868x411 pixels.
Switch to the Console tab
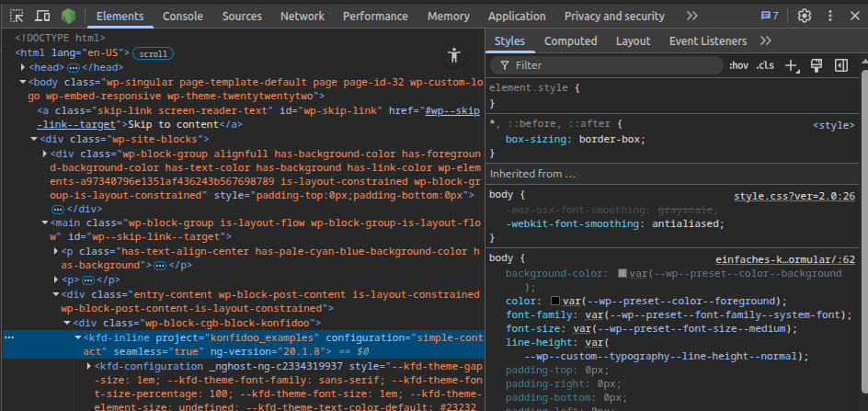183,16
